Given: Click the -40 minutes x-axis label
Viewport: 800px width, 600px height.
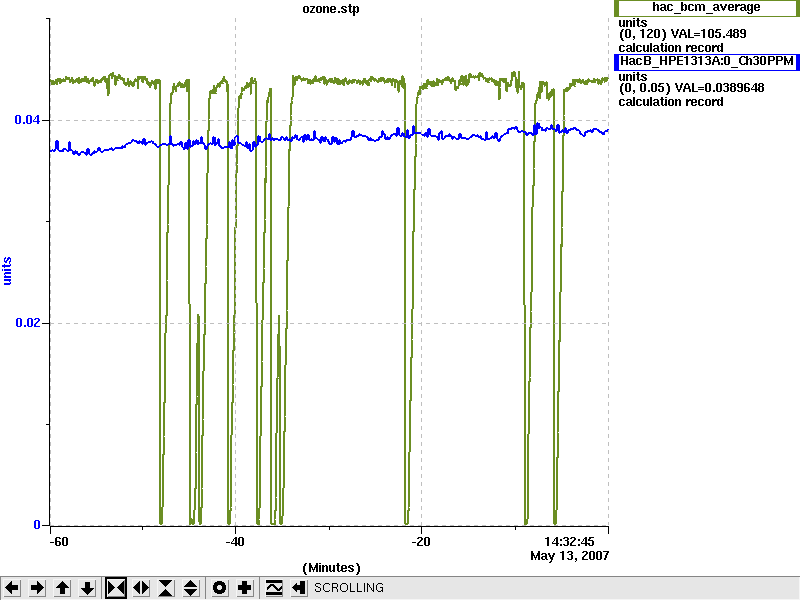Looking at the screenshot, I should tap(235, 542).
